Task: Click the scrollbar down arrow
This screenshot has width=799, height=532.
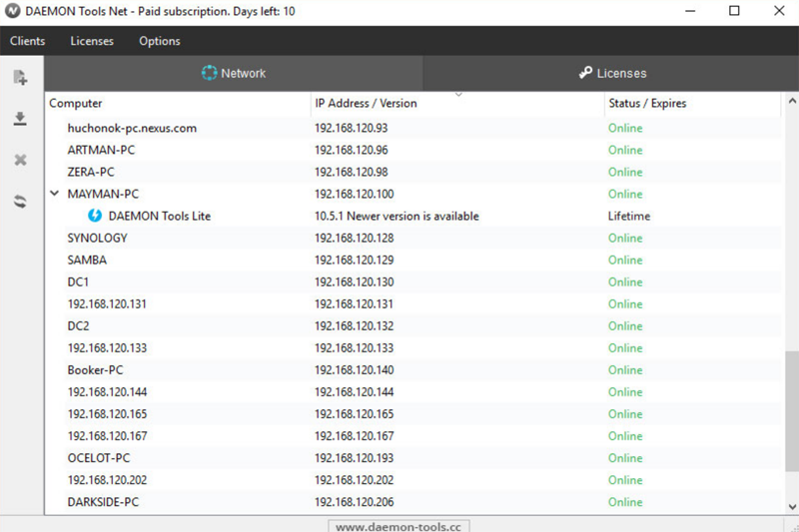Action: 792,506
